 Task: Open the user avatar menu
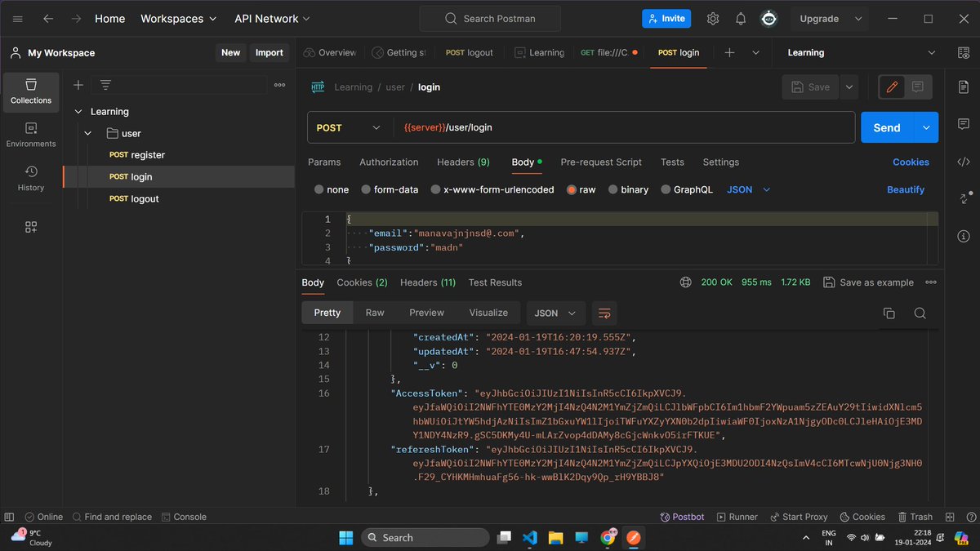click(x=768, y=18)
